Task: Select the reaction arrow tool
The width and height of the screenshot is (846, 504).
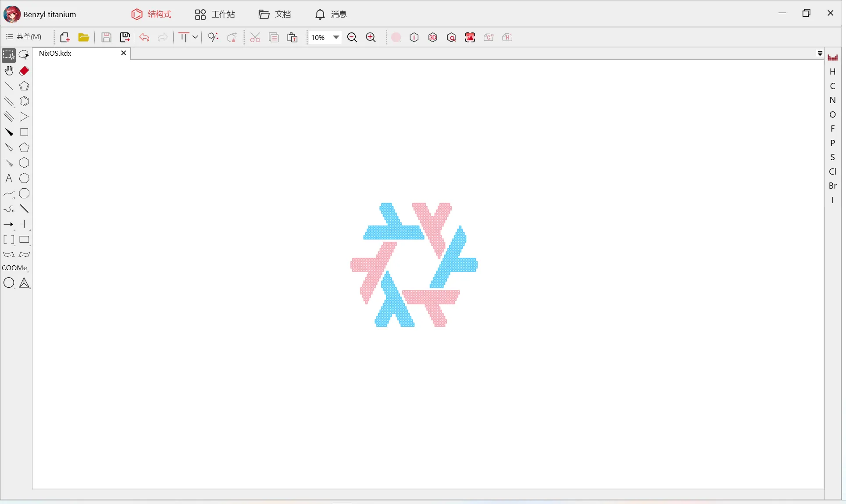Action: point(9,224)
